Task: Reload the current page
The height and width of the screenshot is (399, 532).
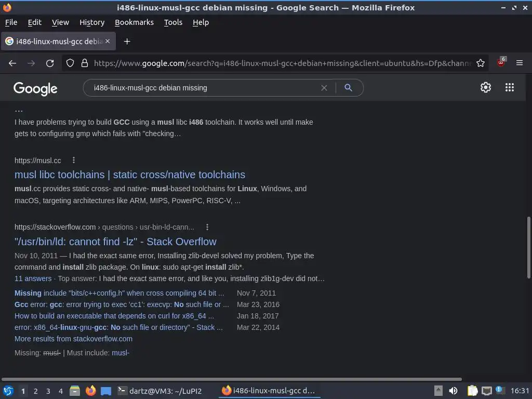Action: (50, 63)
